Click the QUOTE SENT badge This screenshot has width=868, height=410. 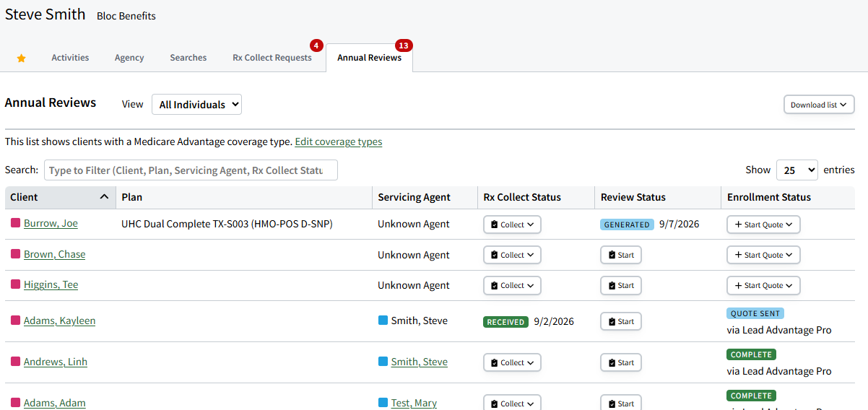(x=755, y=313)
